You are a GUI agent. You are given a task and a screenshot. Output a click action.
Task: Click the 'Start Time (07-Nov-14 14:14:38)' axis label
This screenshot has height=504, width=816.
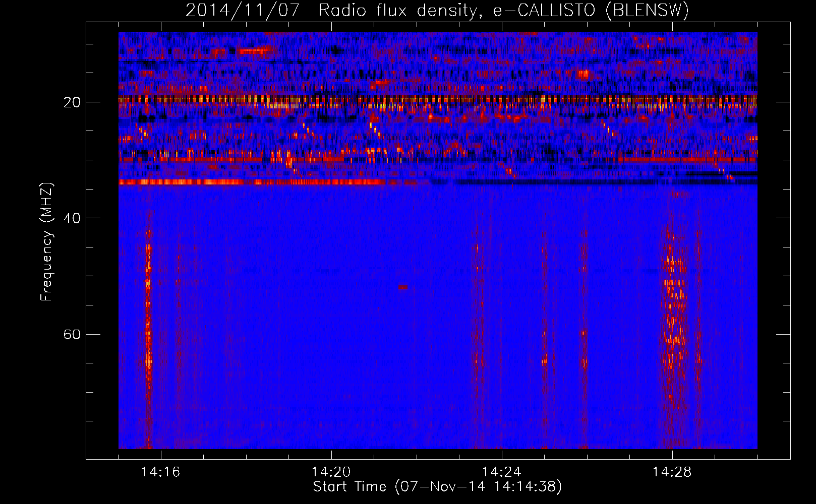click(437, 487)
